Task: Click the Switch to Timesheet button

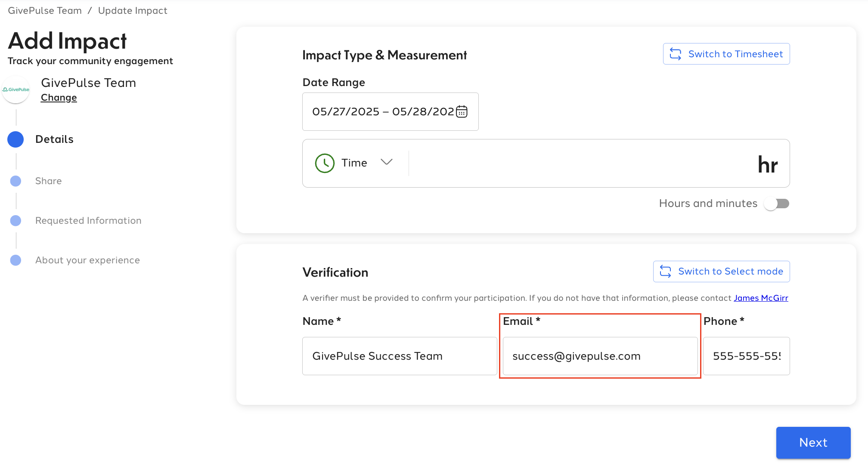Action: point(726,54)
